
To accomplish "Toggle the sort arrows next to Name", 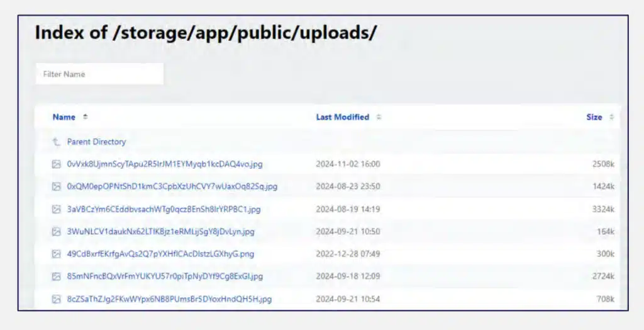I will pos(85,117).
